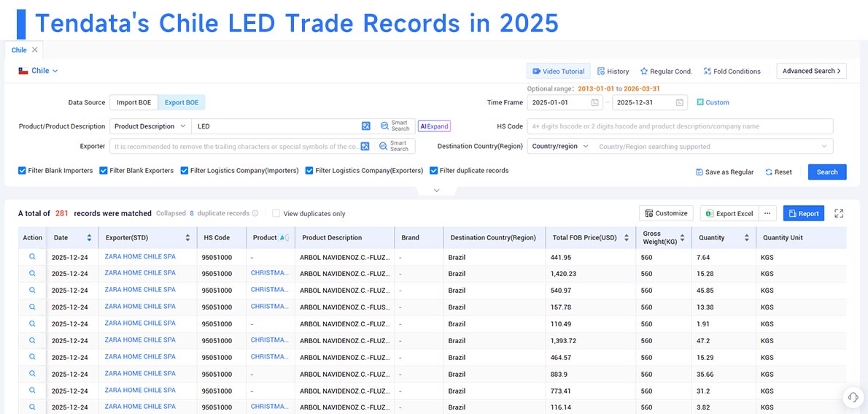Click the AI icon in the Product column header
The image size is (868, 414).
point(283,238)
